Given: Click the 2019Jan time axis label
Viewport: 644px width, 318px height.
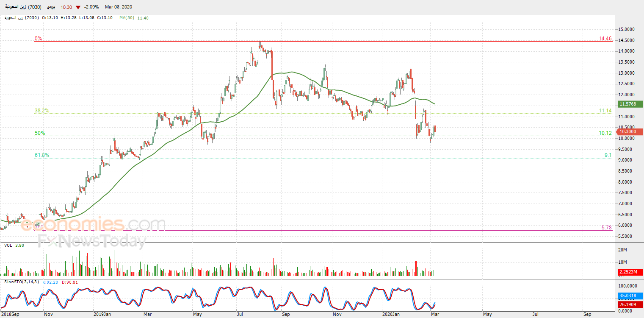Looking at the screenshot, I should click(x=102, y=314).
